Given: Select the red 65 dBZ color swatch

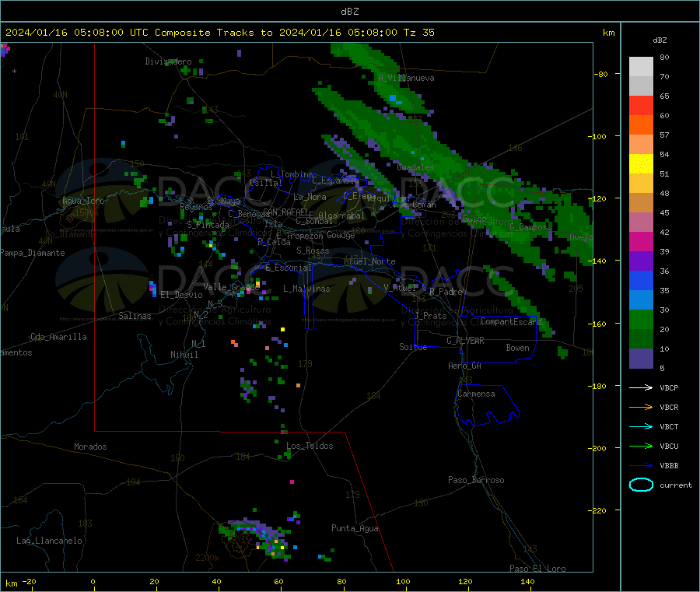Looking at the screenshot, I should click(x=641, y=105).
